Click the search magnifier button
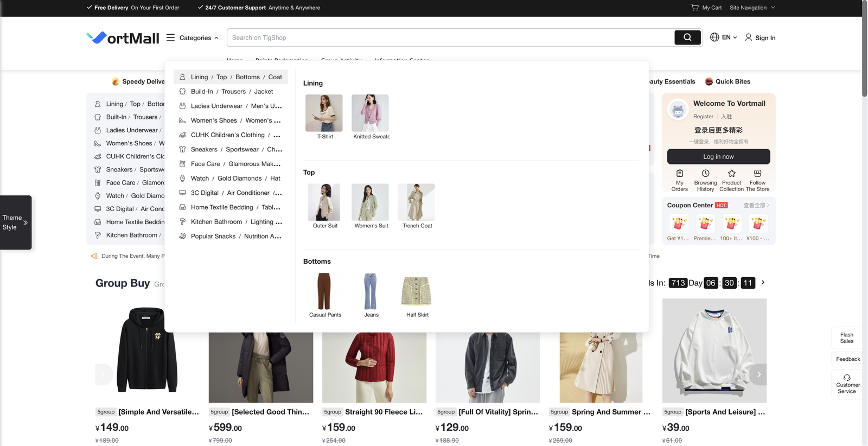 [x=687, y=37]
